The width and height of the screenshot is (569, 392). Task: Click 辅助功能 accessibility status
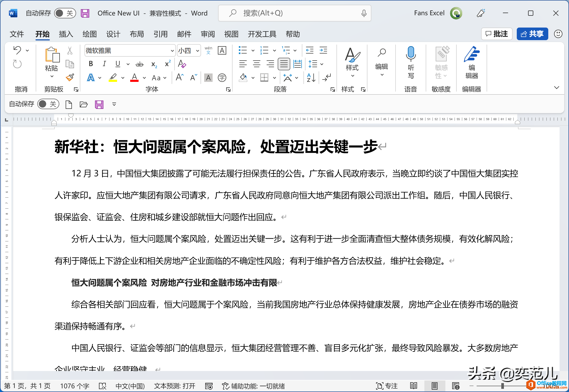pos(253,386)
